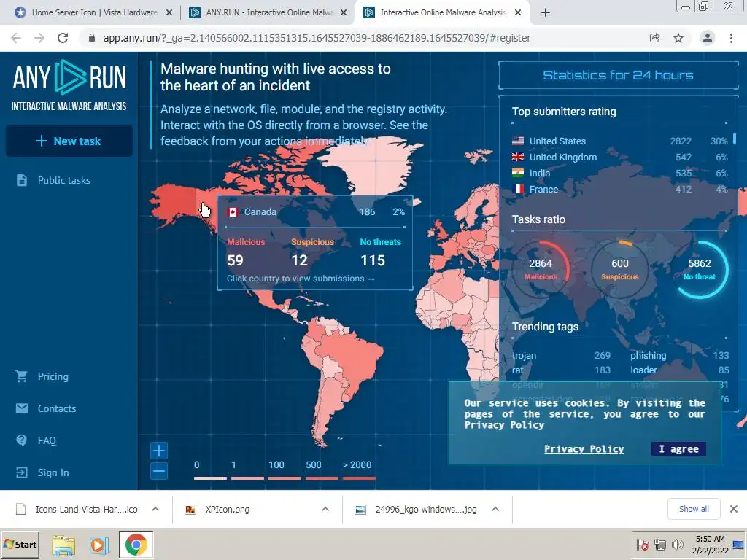747x560 pixels.
Task: Close the downloads bar
Action: pyautogui.click(x=734, y=509)
